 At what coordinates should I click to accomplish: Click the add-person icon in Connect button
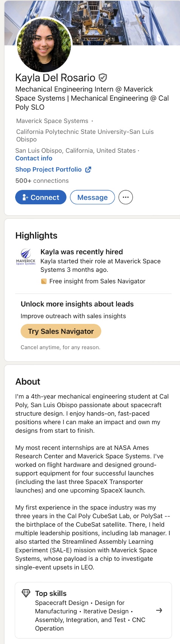(x=25, y=198)
